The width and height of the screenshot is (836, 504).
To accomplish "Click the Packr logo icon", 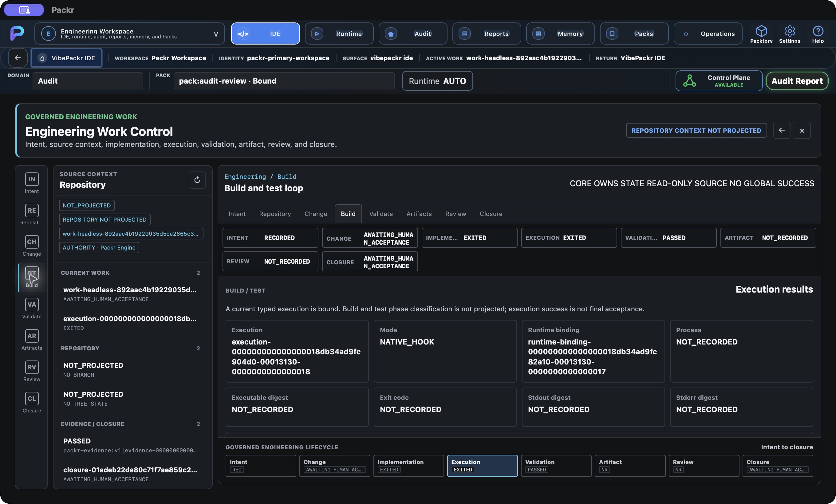I will (17, 33).
